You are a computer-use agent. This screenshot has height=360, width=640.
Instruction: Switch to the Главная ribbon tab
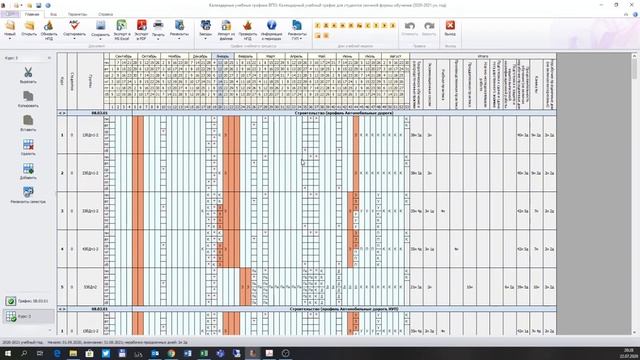(x=32, y=14)
